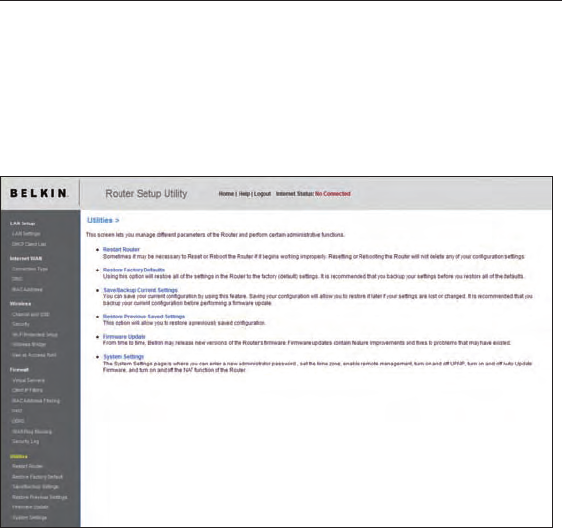The height and width of the screenshot is (528, 562).
Task: Open the Help link in header
Action: (244, 194)
